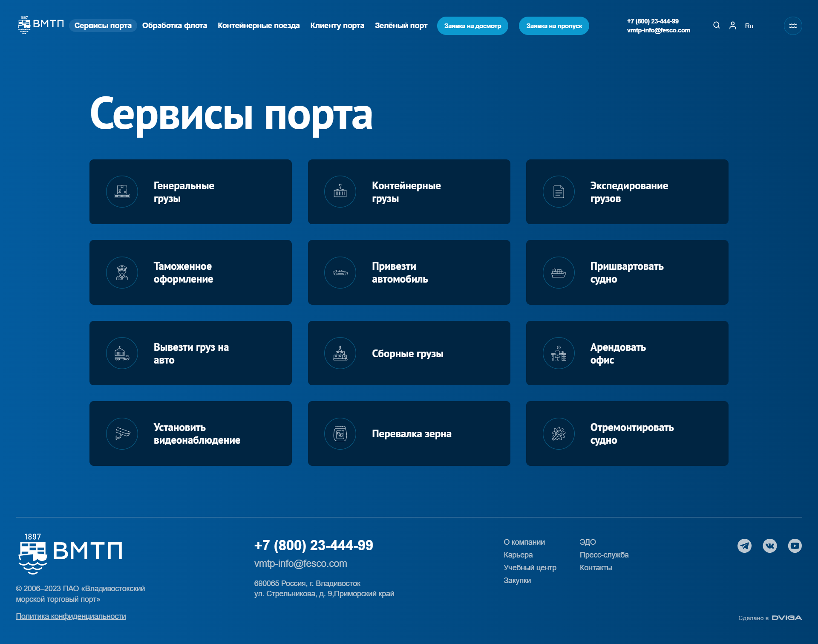Open the wave menu icon at top right
The width and height of the screenshot is (818, 644).
coord(793,26)
